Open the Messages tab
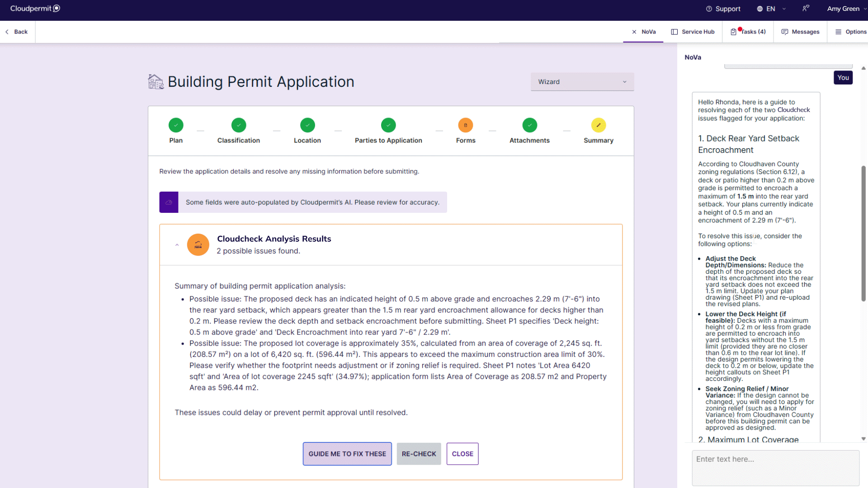 [x=800, y=32]
